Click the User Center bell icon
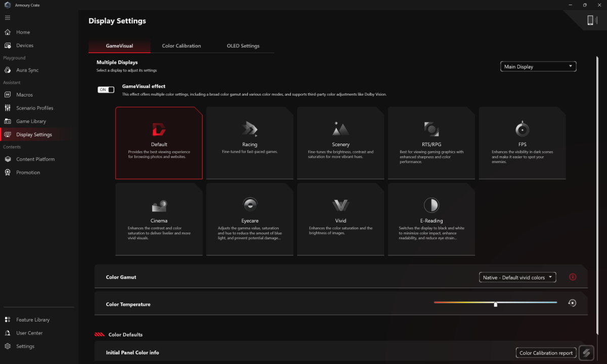 tap(8, 333)
